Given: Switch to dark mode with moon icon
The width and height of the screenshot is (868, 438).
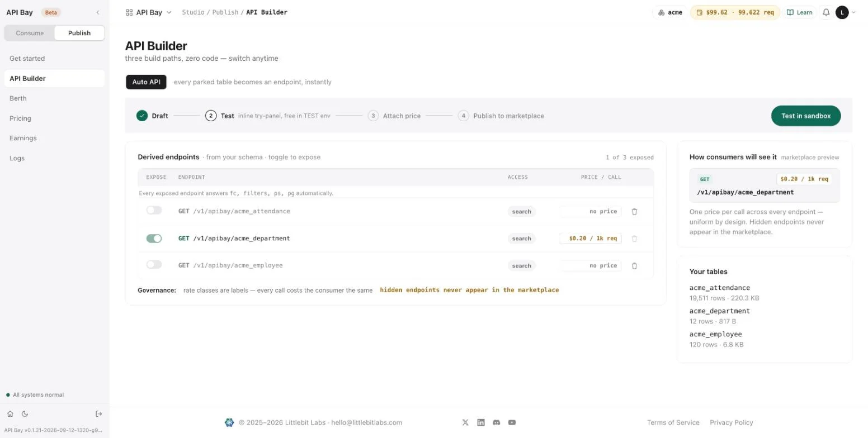Looking at the screenshot, I should coord(25,414).
